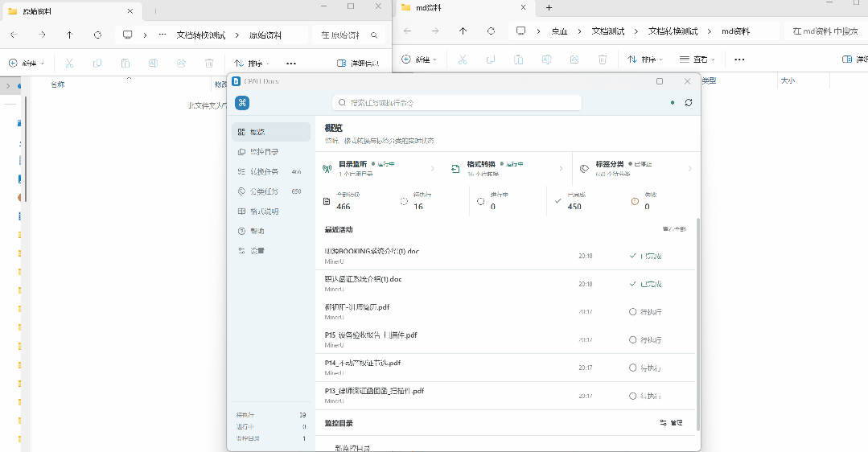Open 格式说明 in the app sidebar
The width and height of the screenshot is (868, 452).
click(x=271, y=212)
